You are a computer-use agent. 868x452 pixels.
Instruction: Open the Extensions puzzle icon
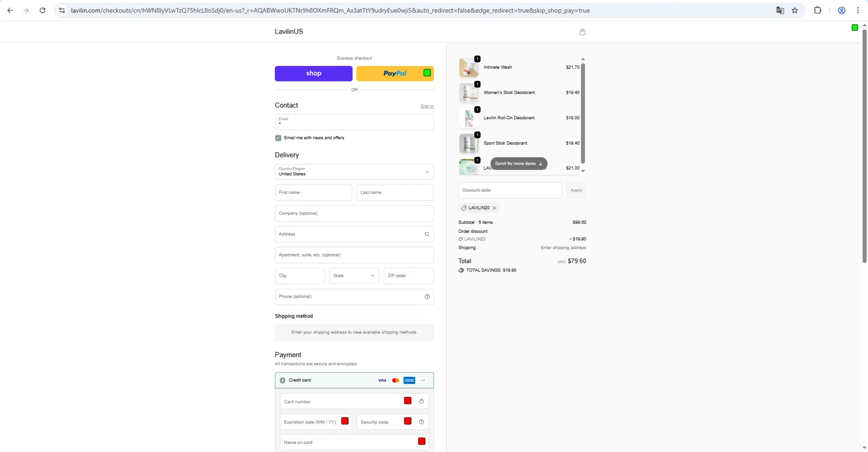[818, 10]
